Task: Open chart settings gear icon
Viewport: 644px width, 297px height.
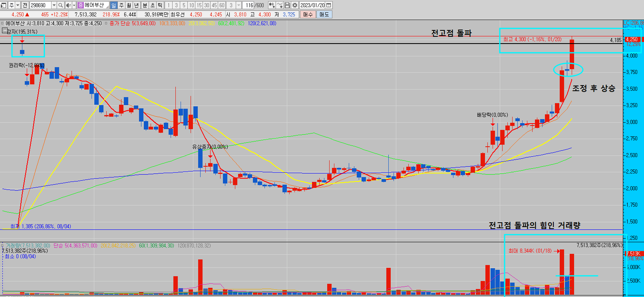Action: 295,5
